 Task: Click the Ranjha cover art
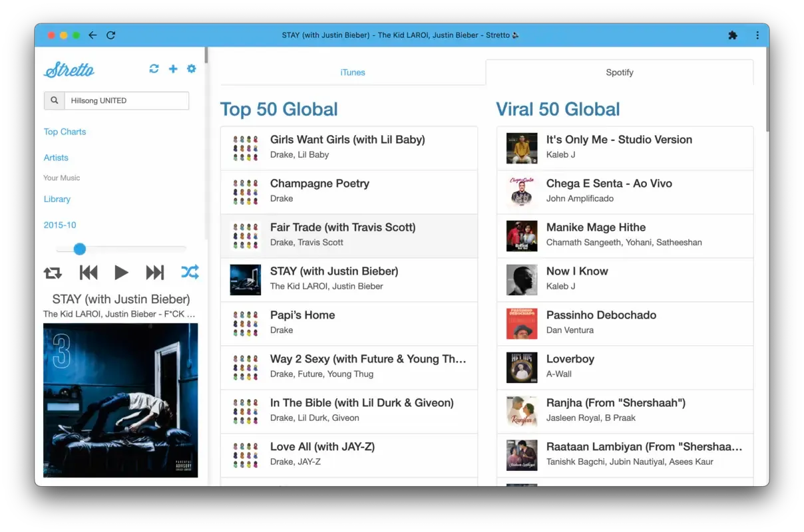[522, 412]
